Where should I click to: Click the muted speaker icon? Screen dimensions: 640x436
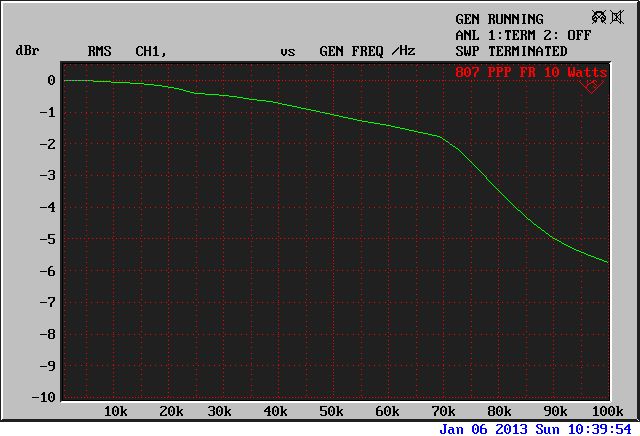(x=617, y=18)
